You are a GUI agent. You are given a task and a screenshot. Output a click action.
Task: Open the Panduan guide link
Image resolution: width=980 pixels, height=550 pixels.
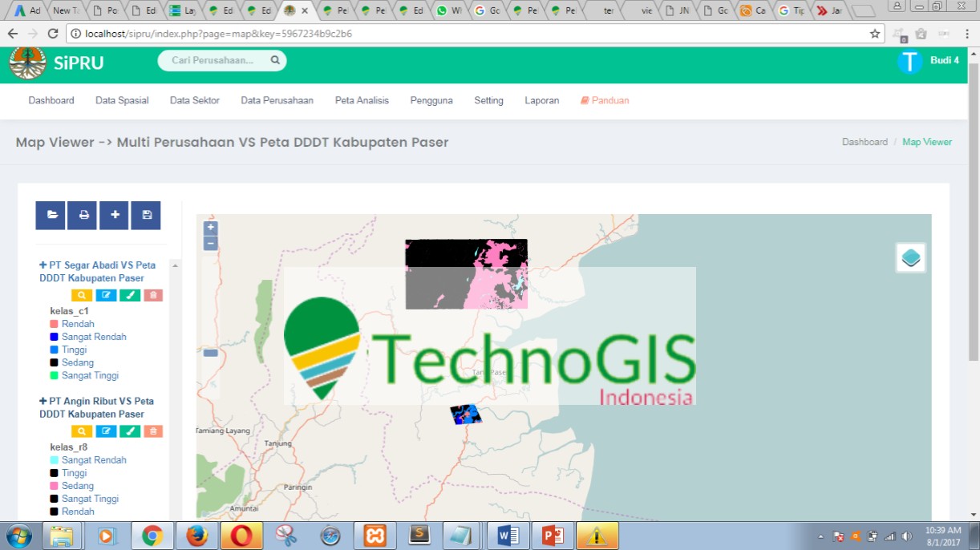[605, 100]
